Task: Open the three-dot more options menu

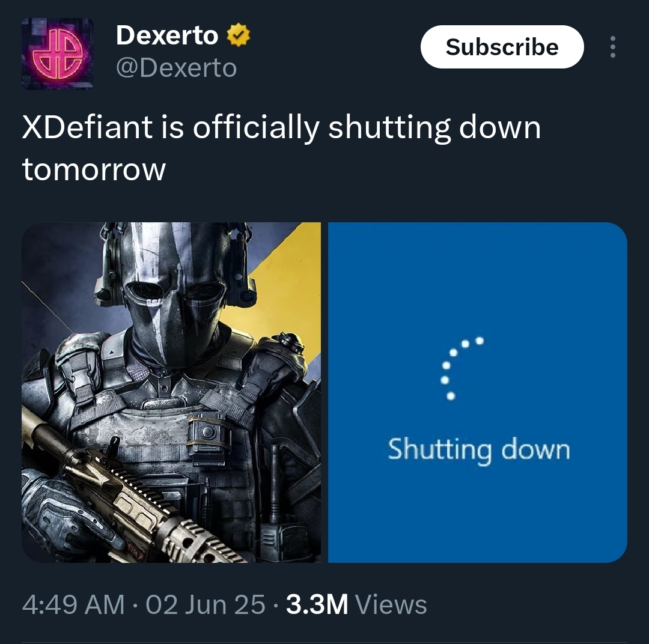Action: click(x=612, y=47)
